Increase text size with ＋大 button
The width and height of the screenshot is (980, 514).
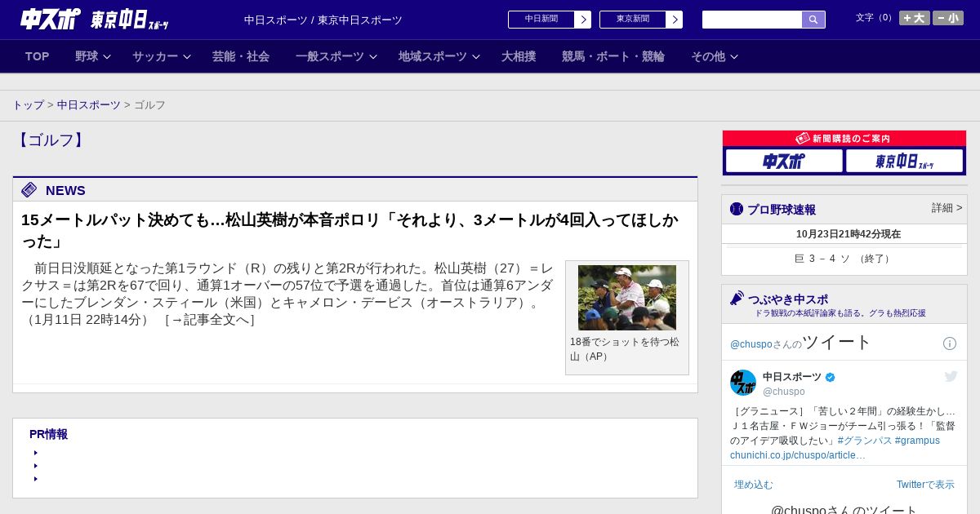(915, 18)
